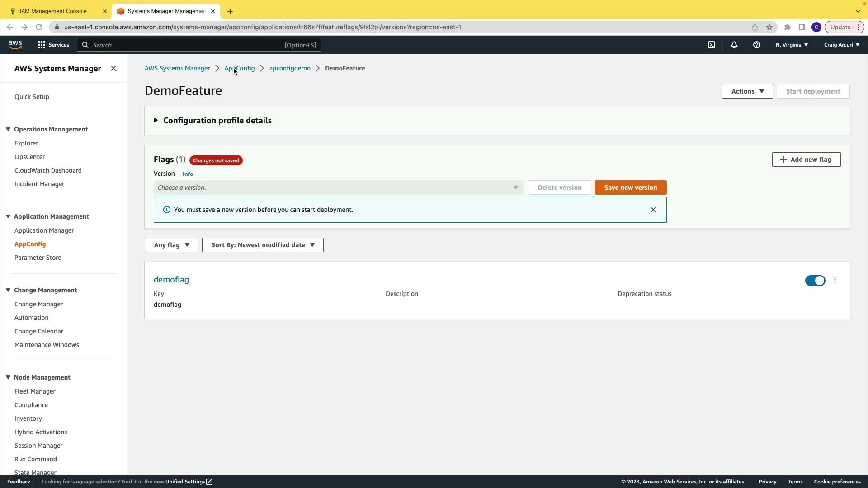Open the notifications bell
Viewport: 868px width, 488px height.
coord(734,45)
